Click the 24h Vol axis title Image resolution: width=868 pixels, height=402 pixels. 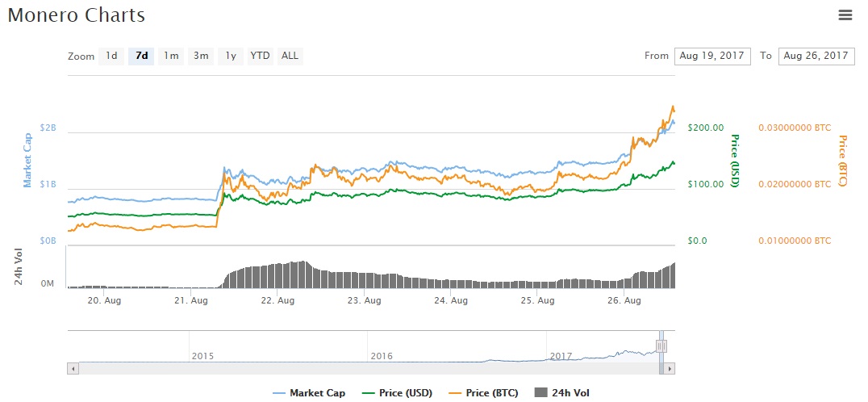coord(19,267)
